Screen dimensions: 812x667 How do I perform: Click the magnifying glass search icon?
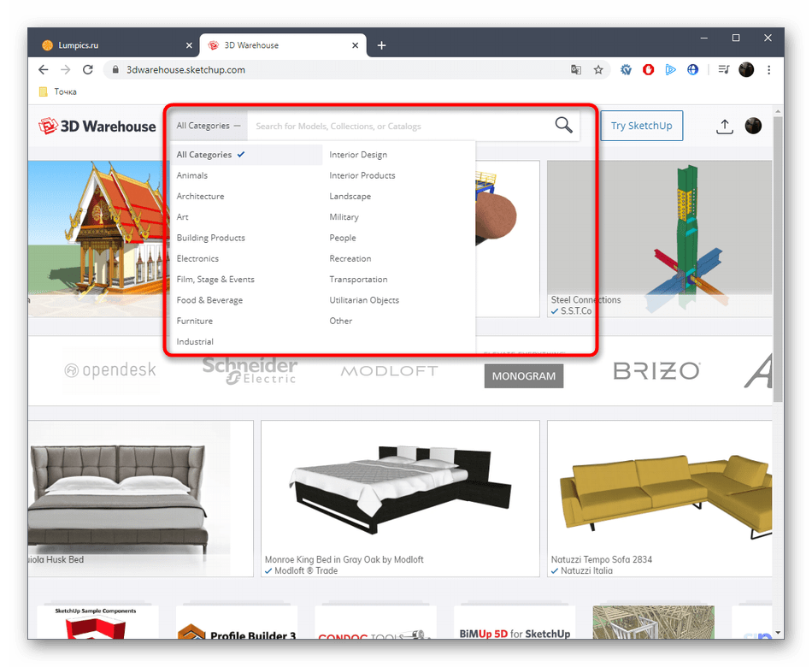coord(563,126)
